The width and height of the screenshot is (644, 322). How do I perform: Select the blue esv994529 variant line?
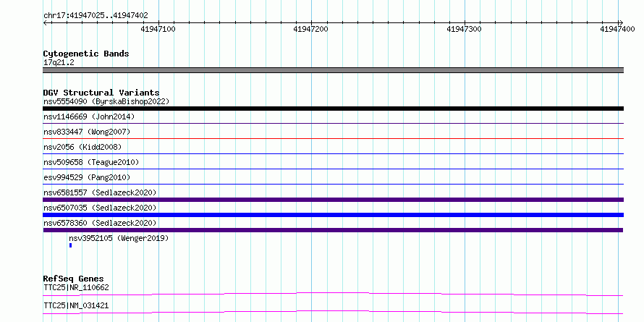(333, 184)
